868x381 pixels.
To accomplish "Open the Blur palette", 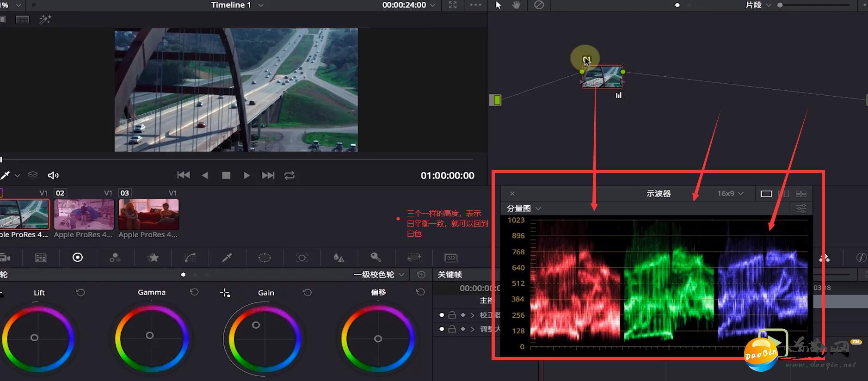I will (339, 258).
